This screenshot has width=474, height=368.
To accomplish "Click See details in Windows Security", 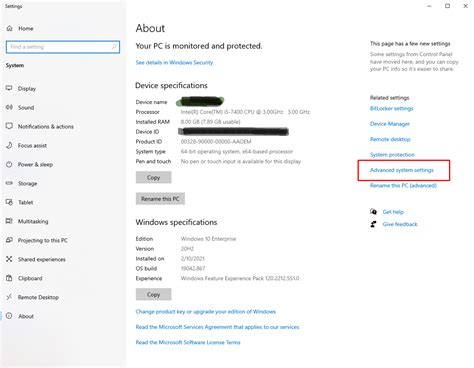I will 174,63.
